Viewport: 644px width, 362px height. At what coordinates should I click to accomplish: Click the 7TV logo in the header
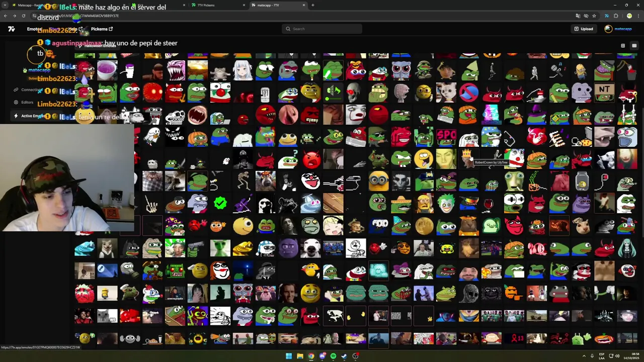[11, 29]
